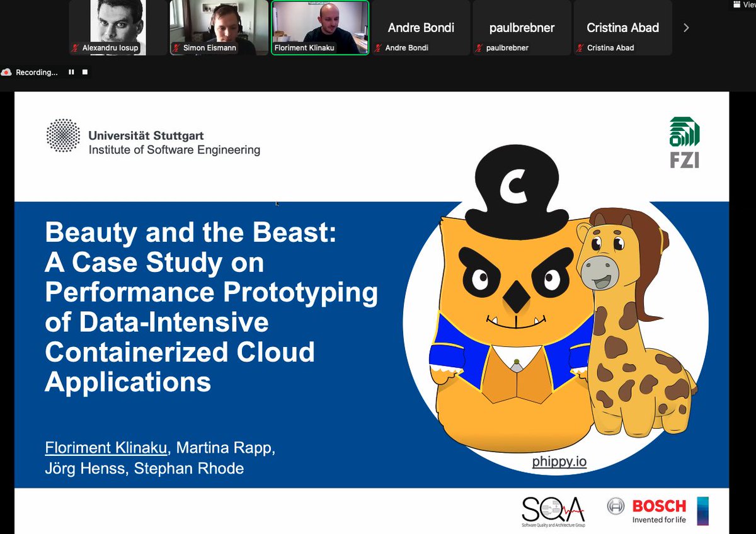The width and height of the screenshot is (756, 534).
Task: Pause the recording
Action: pyautogui.click(x=71, y=72)
